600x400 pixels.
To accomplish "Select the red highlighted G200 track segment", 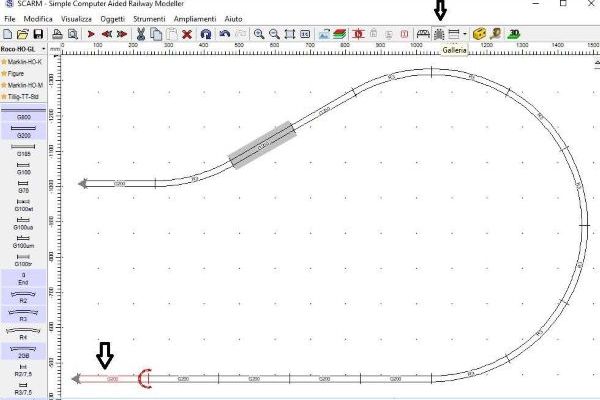I will [x=110, y=379].
